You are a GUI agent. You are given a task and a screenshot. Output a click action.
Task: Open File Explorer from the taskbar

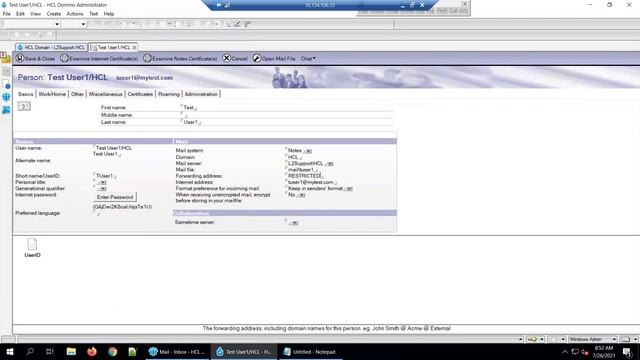pyautogui.click(x=71, y=351)
